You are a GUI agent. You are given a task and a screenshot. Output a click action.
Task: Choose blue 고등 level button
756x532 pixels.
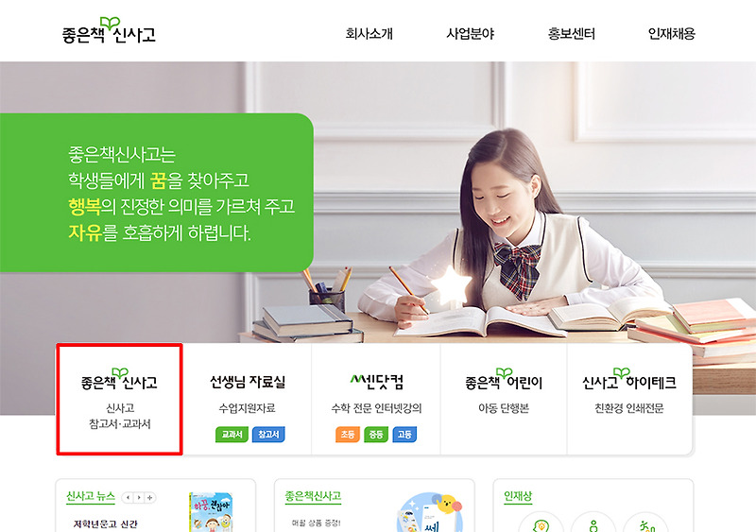[x=404, y=434]
